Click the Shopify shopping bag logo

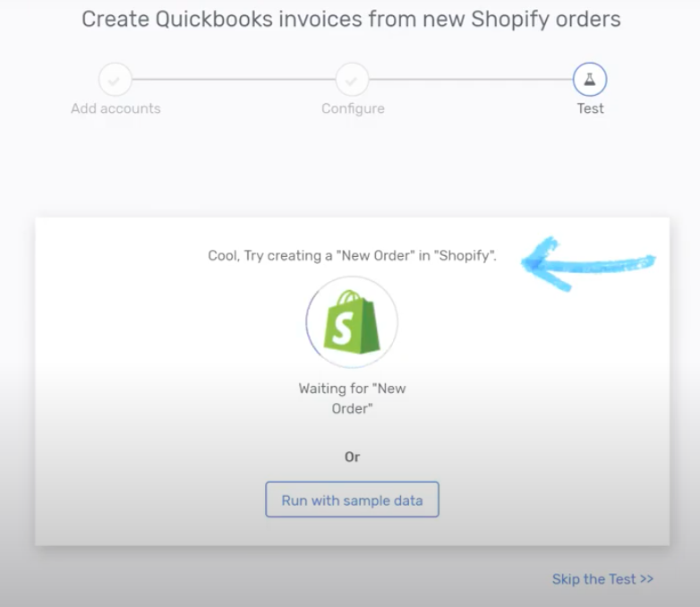point(352,321)
